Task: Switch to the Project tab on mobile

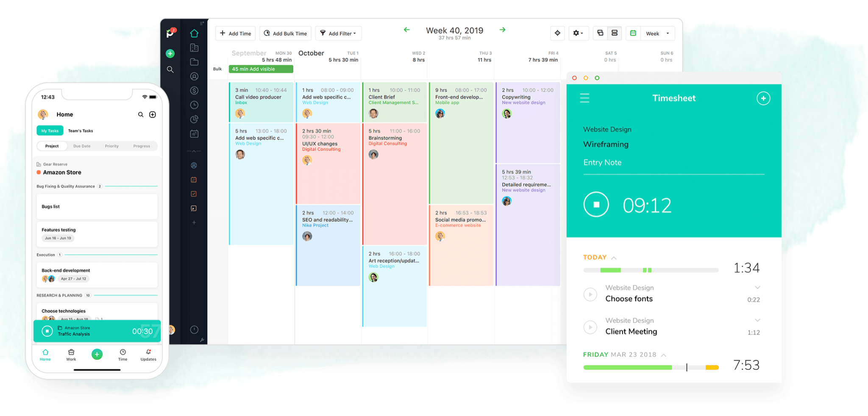Action: tap(52, 146)
